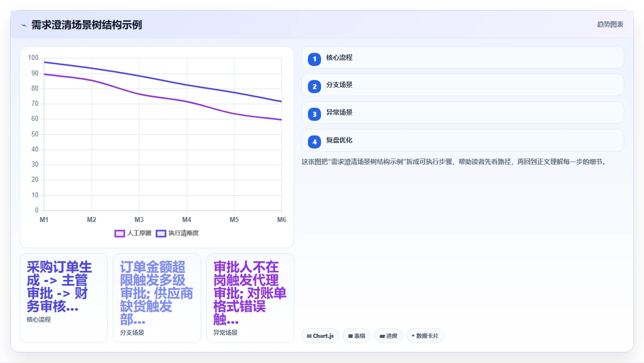Click 审批人不在岗 card headline text
644x363 pixels.
point(250,294)
